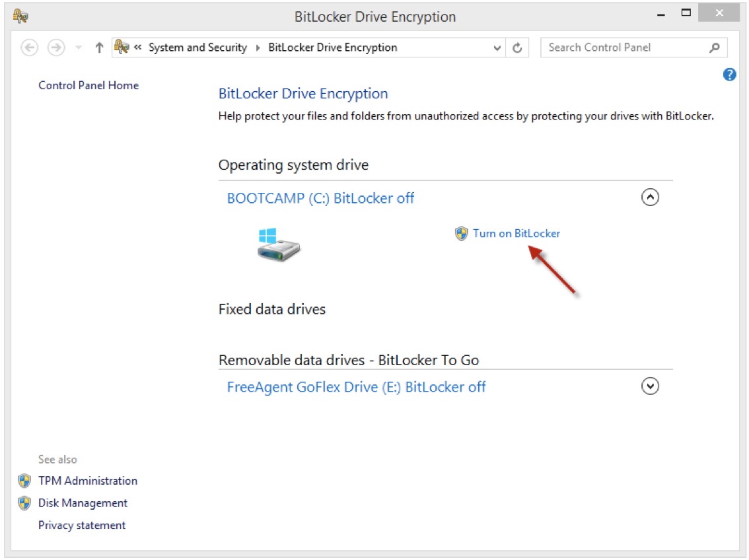
Task: Minimize the BitLocker window
Action: 661,15
